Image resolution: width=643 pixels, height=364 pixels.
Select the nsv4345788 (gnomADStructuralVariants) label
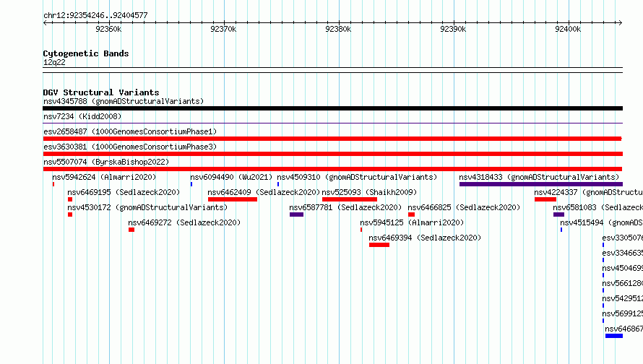124,101
